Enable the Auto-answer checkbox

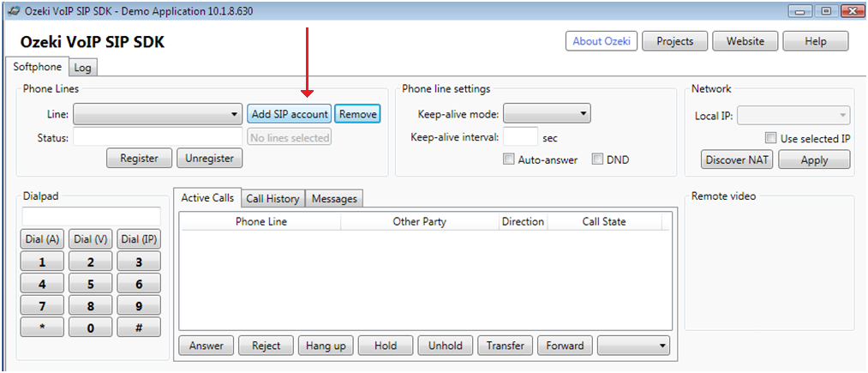(508, 159)
